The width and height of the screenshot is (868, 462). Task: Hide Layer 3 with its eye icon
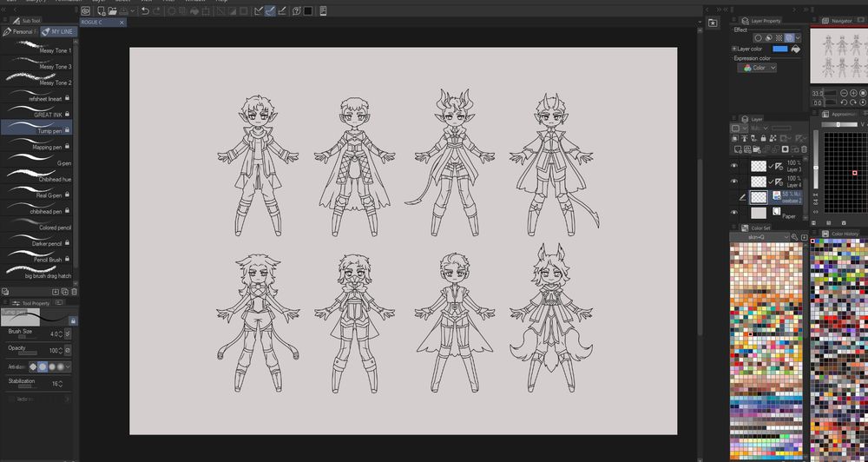coord(734,166)
